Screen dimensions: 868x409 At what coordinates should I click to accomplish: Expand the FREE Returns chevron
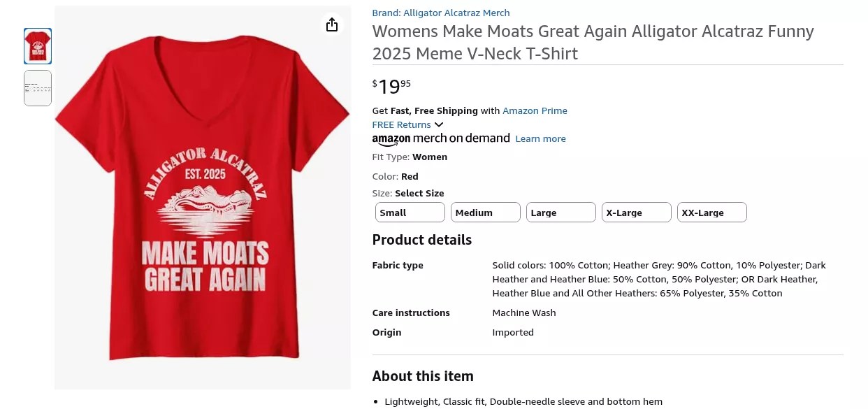[439, 124]
